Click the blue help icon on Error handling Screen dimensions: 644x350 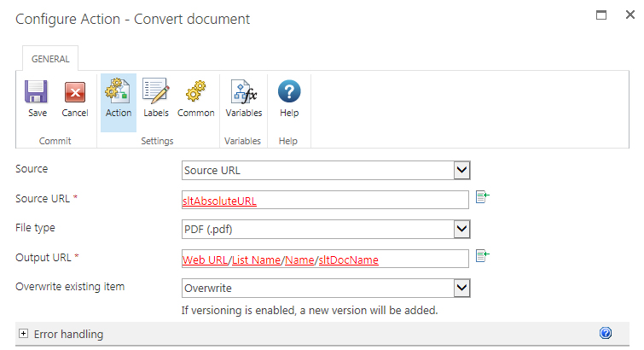pos(606,334)
